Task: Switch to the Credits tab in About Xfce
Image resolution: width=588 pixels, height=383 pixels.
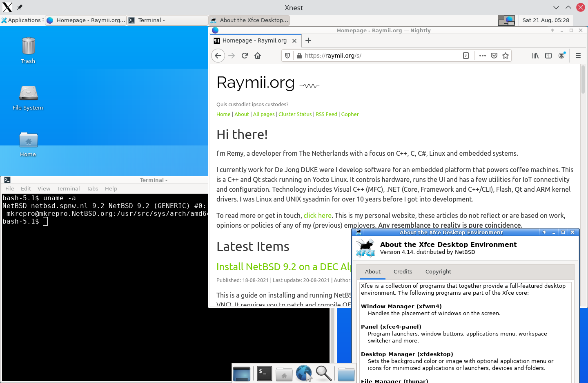Action: 403,271
